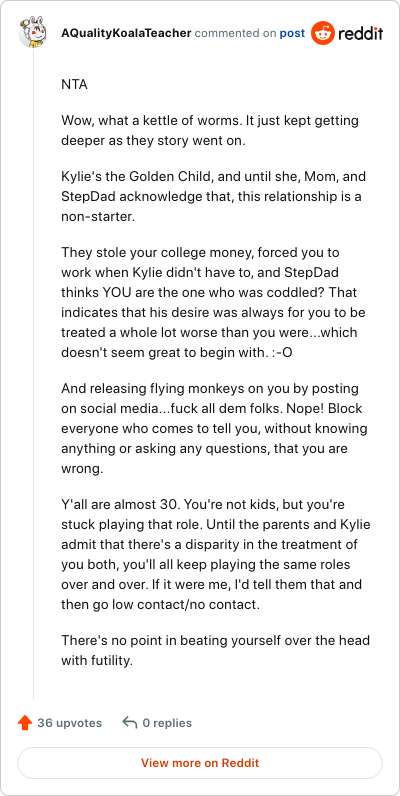The image size is (400, 796).
Task: Click the reply arrow icon
Action: [x=130, y=722]
